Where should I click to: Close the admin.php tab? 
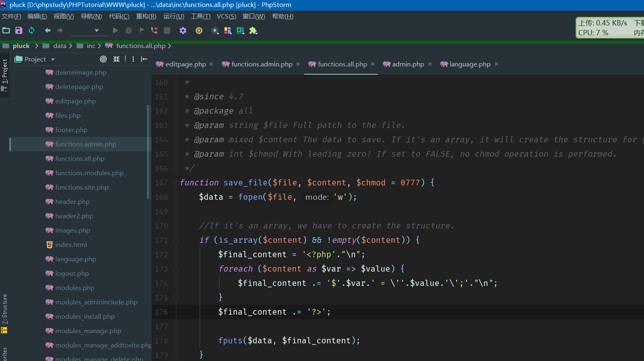point(430,64)
